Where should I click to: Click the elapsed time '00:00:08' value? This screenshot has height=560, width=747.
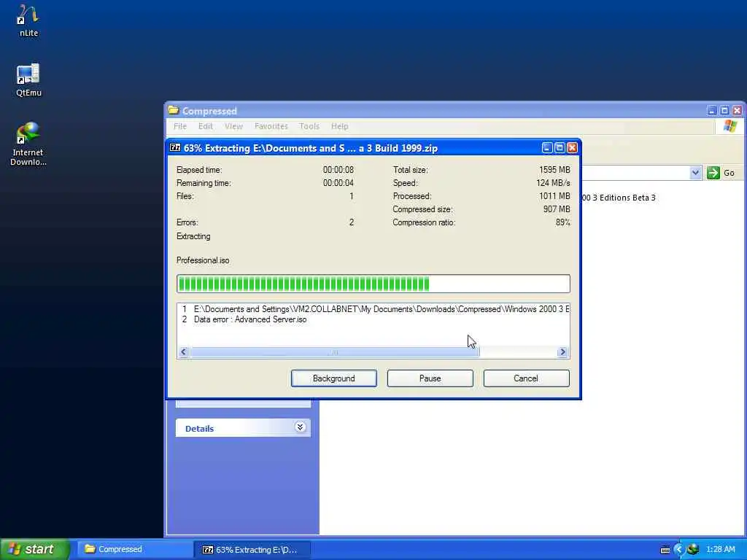point(338,170)
